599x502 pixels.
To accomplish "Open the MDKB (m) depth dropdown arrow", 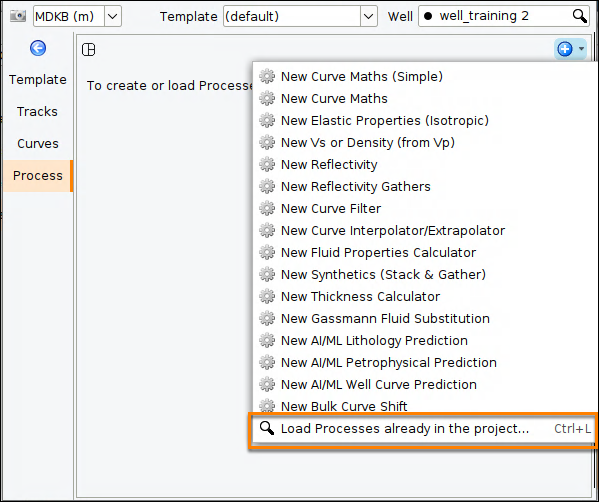I will tap(113, 16).
